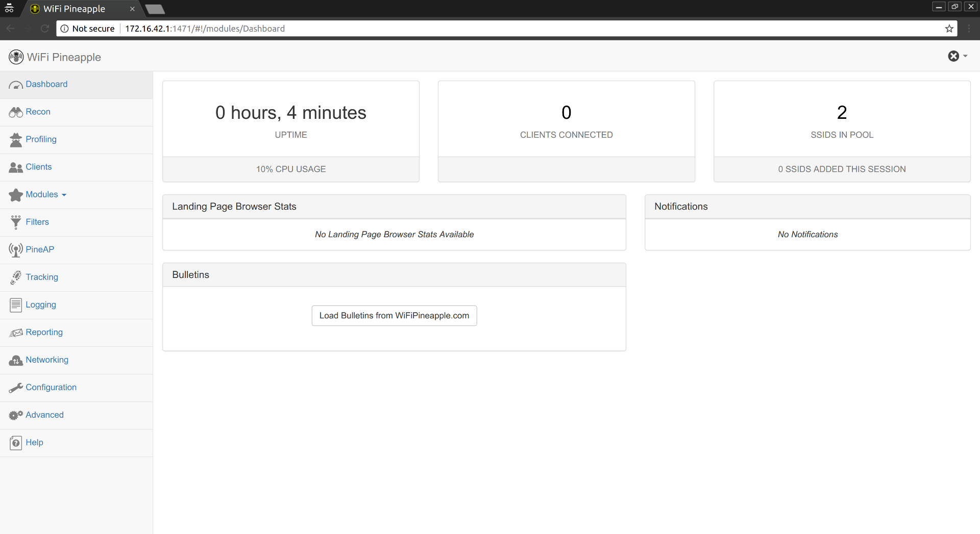Click the Profiling sidebar icon

[15, 140]
